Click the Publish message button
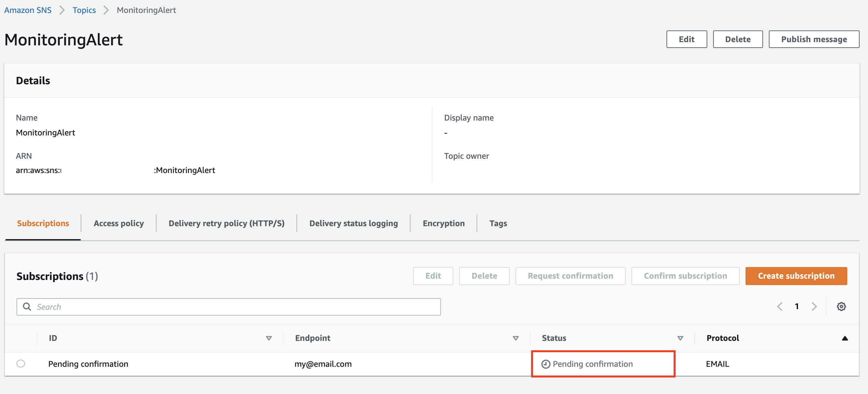Screen dimensions: 868x394 [x=814, y=39]
